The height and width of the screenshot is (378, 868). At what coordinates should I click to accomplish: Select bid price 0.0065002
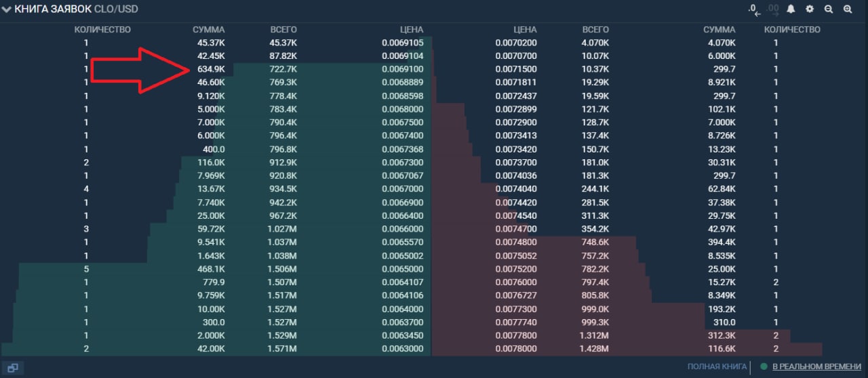point(402,256)
